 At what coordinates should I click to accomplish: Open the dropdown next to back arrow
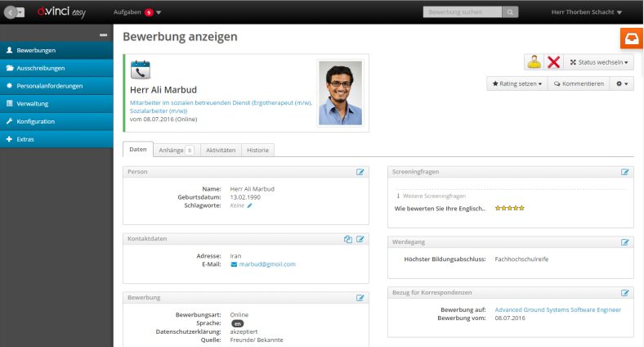[x=21, y=12]
